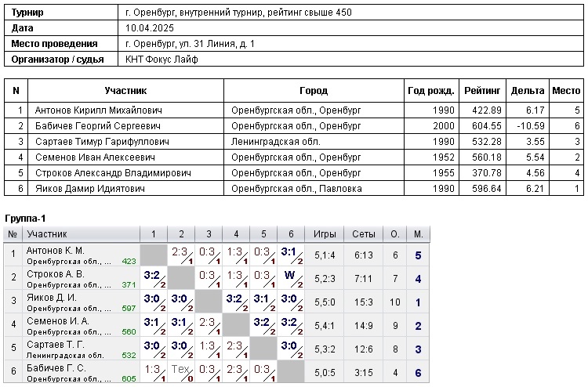This screenshot has height=387, width=588.
Task: Select the Сеты column header
Action: click(x=363, y=234)
